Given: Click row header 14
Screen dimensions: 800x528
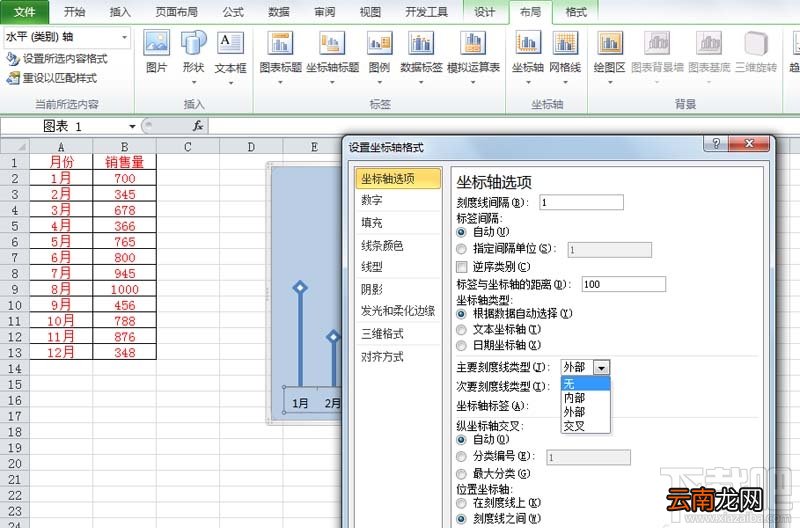Looking at the screenshot, I should pos(15,368).
